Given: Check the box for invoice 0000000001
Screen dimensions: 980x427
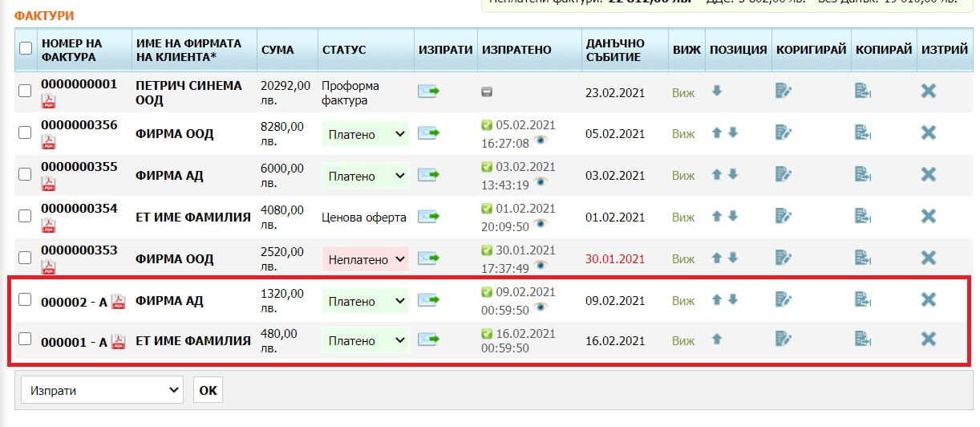Looking at the screenshot, I should point(25,91).
